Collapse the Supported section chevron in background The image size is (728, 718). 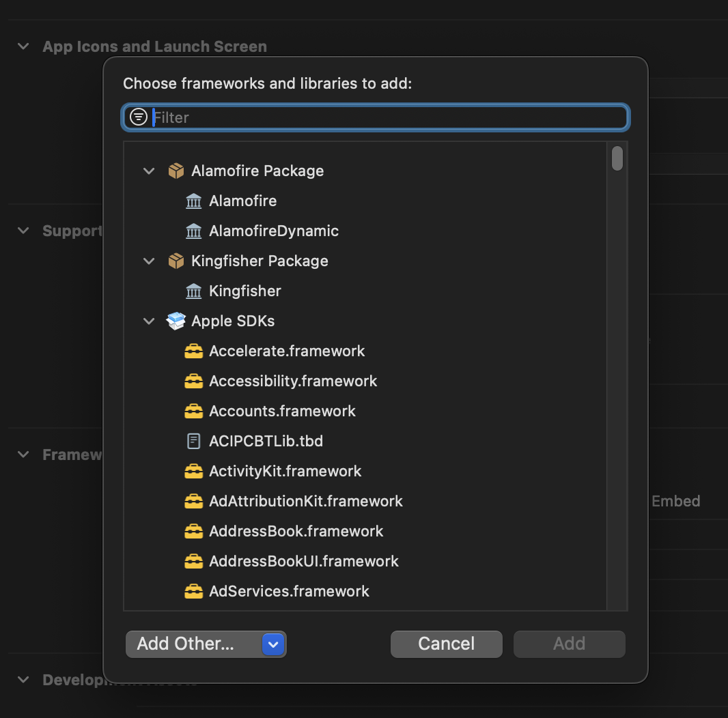pos(23,231)
